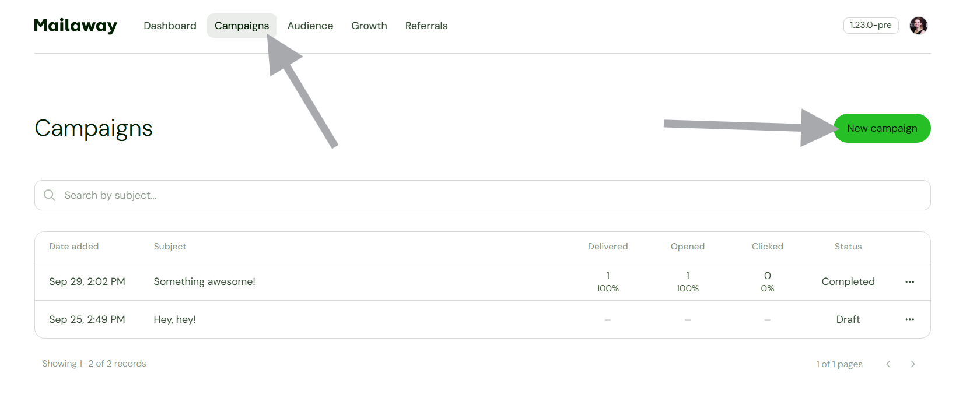Open options menu for Something awesome! campaign
Viewport: 980px width, 419px height.
click(909, 282)
